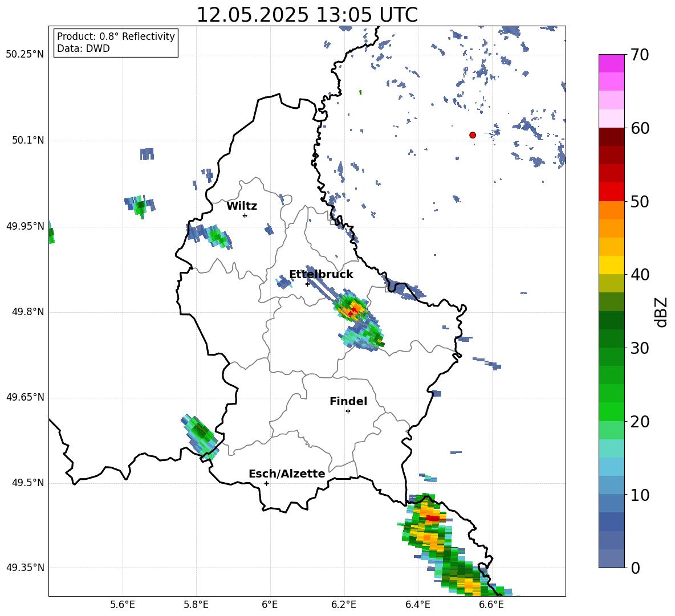Click the dark red colorbar segment below 60
Viewport: 675px width, 616px height.
click(x=611, y=137)
